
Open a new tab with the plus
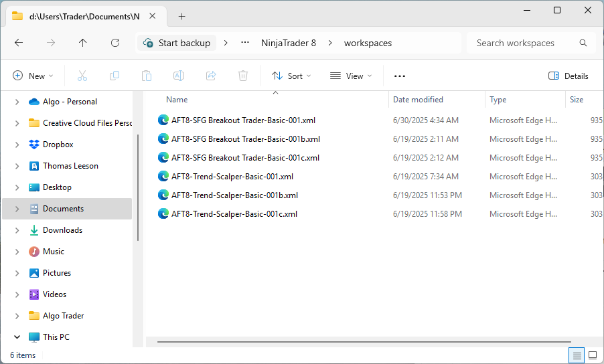[182, 16]
